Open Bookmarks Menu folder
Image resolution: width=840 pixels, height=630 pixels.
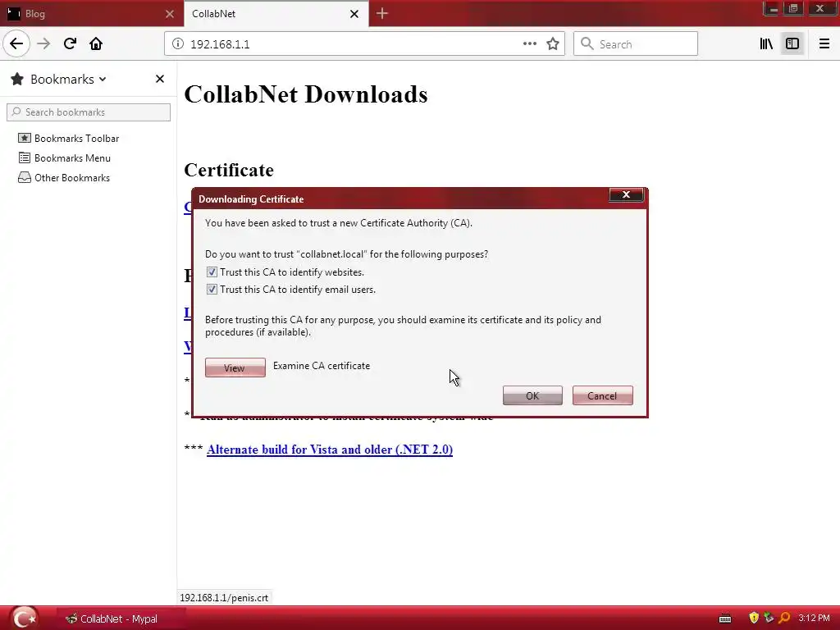pos(64,158)
